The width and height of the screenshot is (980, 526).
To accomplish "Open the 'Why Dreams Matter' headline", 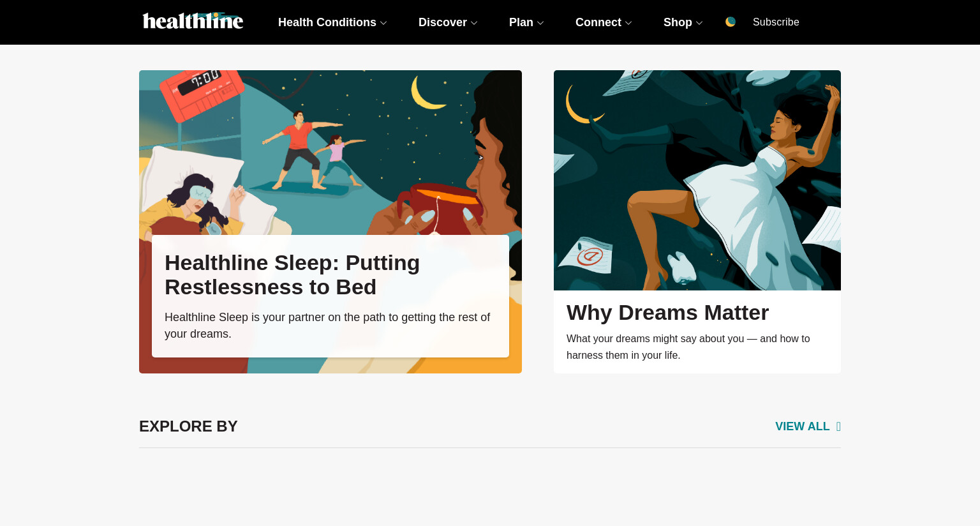I will [667, 313].
